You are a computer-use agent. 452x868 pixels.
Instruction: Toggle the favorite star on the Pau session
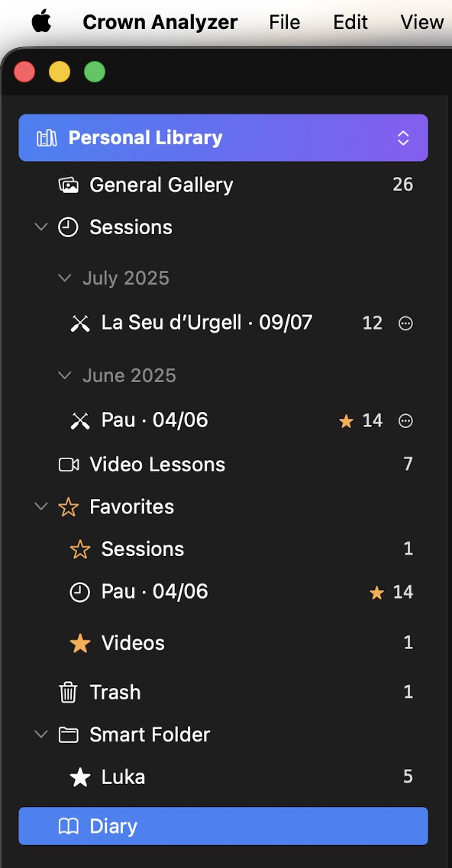tap(347, 420)
